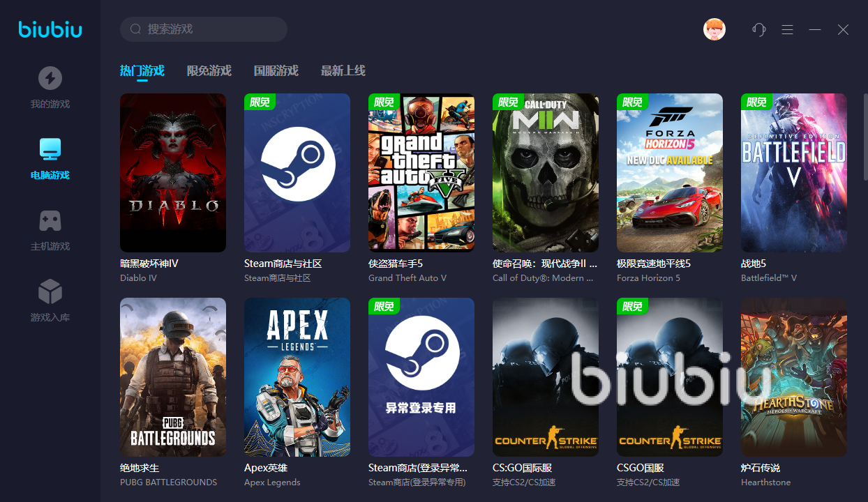The height and width of the screenshot is (502, 868).
Task: Click the customer service headset icon
Action: tap(758, 29)
